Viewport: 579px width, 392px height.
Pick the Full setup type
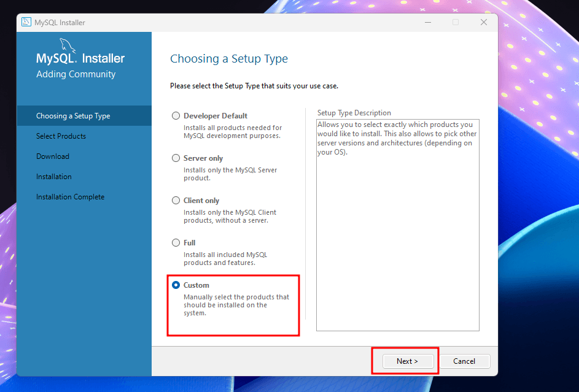click(x=176, y=243)
